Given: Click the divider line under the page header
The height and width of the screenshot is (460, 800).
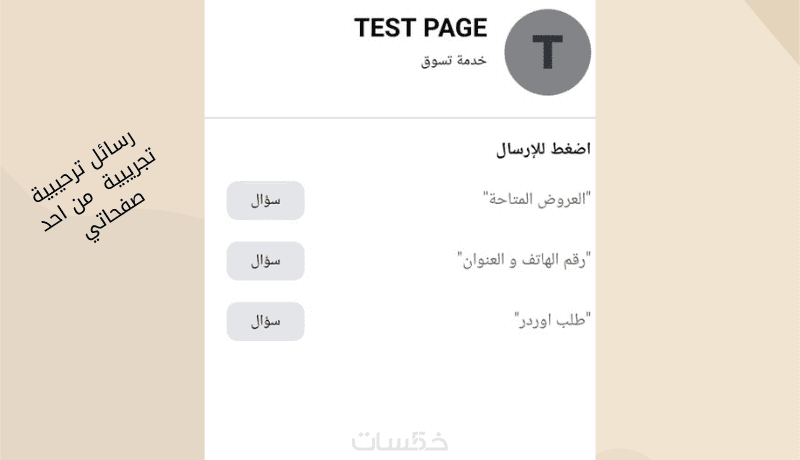Looking at the screenshot, I should pyautogui.click(x=400, y=118).
